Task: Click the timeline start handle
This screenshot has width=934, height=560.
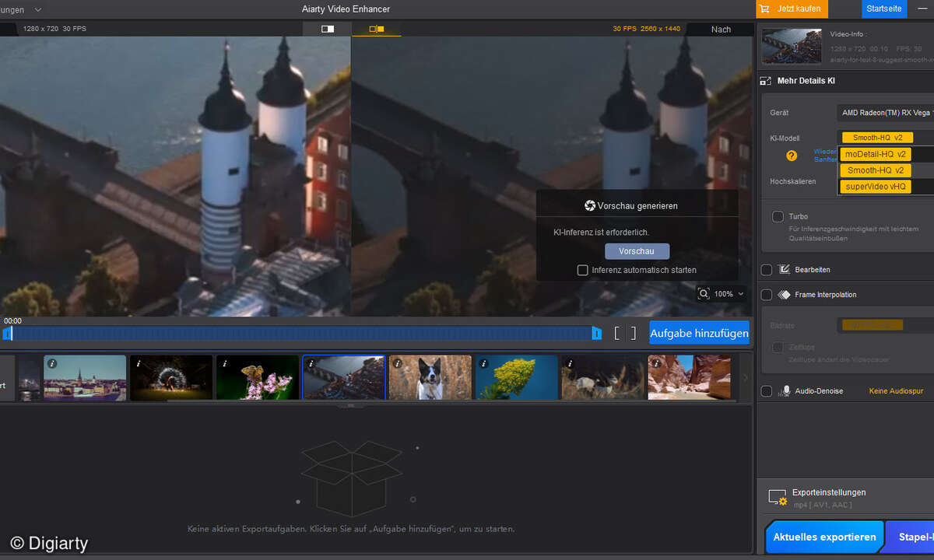Action: (x=7, y=333)
